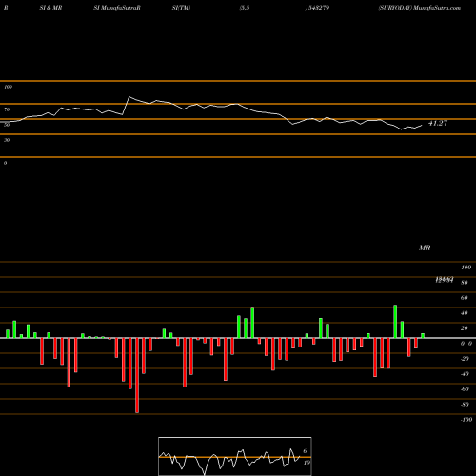Viewport: 476px width, 476px height.
Task: Click the 0 label below the RSI panel
Action: point(5,163)
